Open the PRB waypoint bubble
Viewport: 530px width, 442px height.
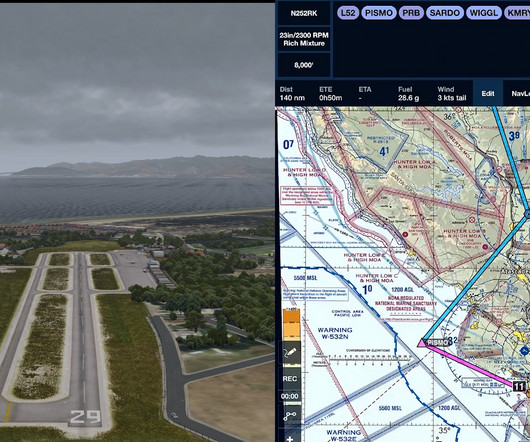pyautogui.click(x=411, y=13)
